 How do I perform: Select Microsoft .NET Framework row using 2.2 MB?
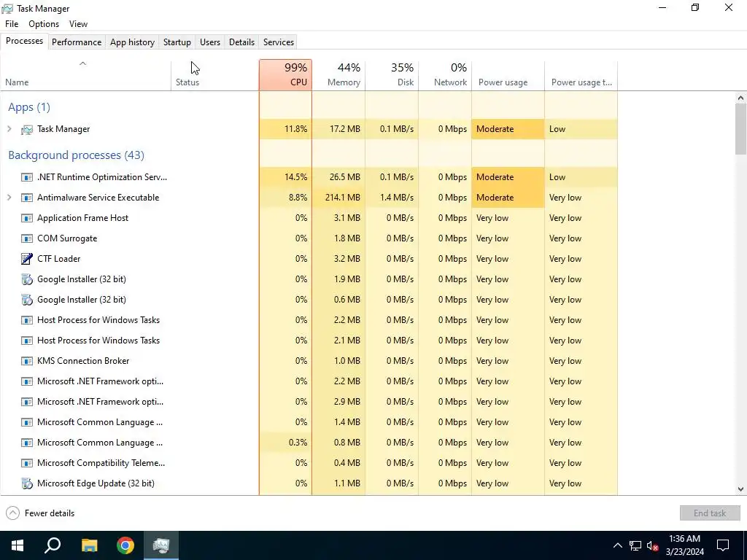tap(309, 381)
